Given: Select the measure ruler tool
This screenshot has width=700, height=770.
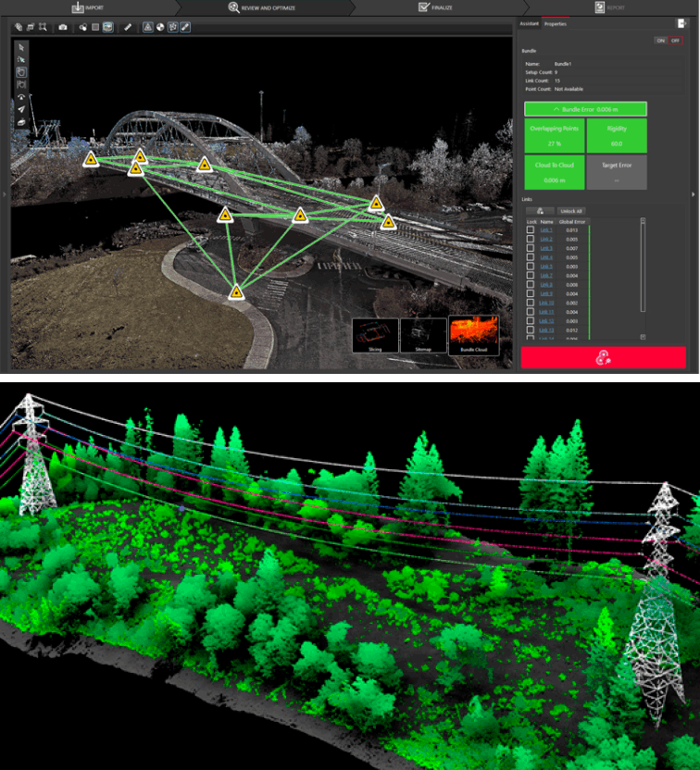Looking at the screenshot, I should click(x=128, y=27).
